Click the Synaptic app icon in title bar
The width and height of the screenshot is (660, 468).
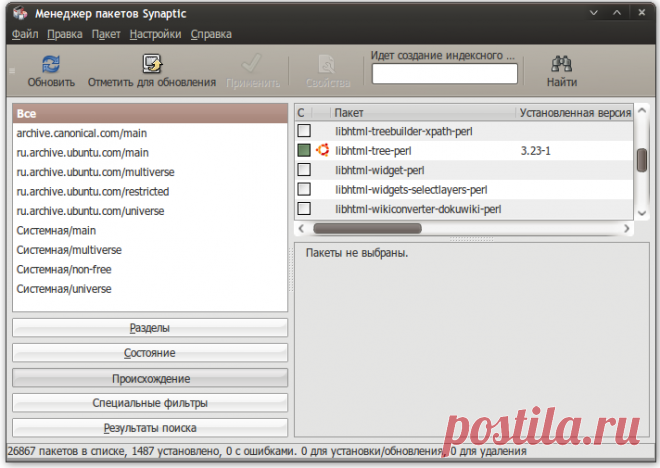20,13
